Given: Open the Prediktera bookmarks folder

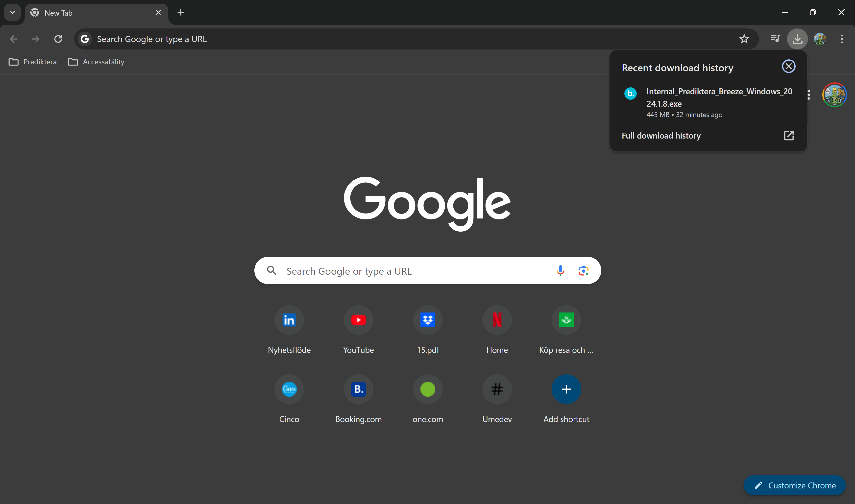Looking at the screenshot, I should [33, 61].
